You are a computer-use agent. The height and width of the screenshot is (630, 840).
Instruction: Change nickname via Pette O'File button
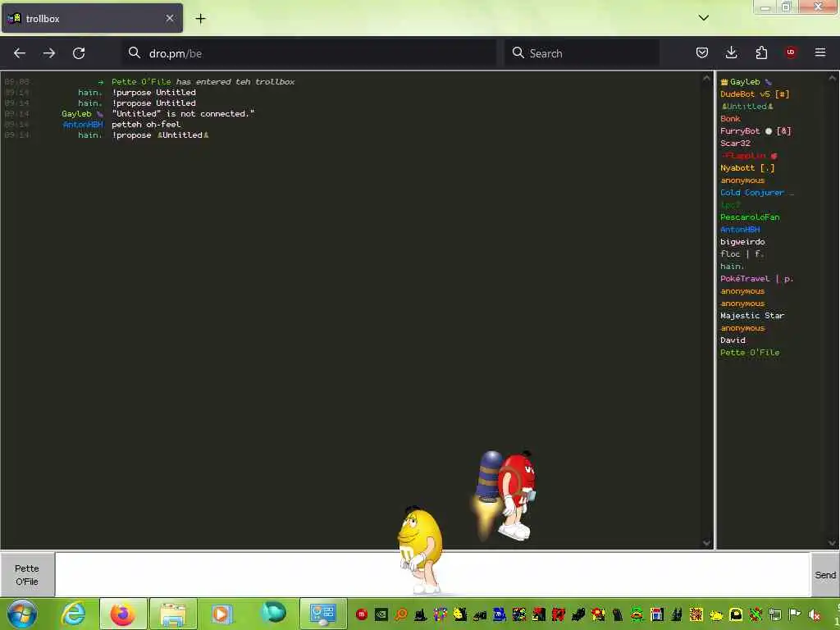[27, 575]
